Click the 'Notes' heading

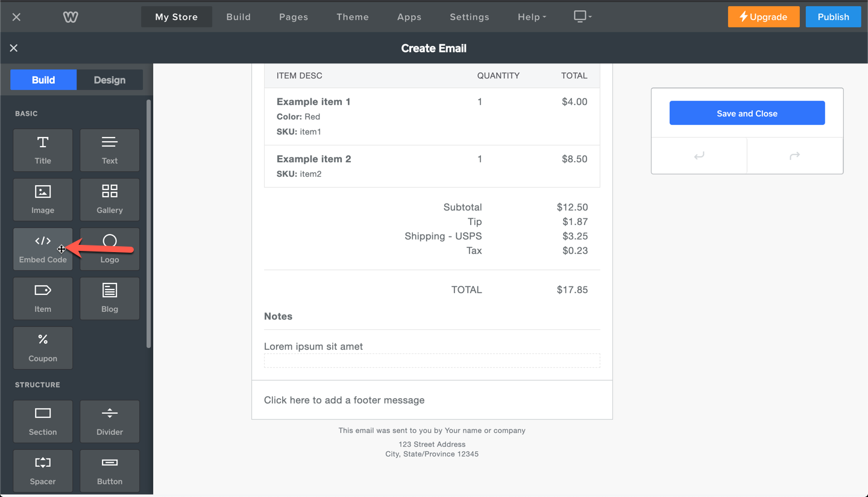point(278,316)
